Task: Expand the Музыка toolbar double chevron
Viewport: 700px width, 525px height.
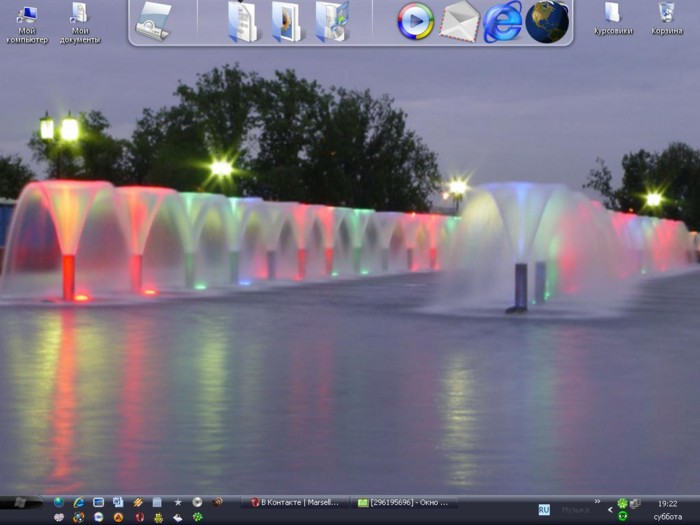Action: coord(598,501)
